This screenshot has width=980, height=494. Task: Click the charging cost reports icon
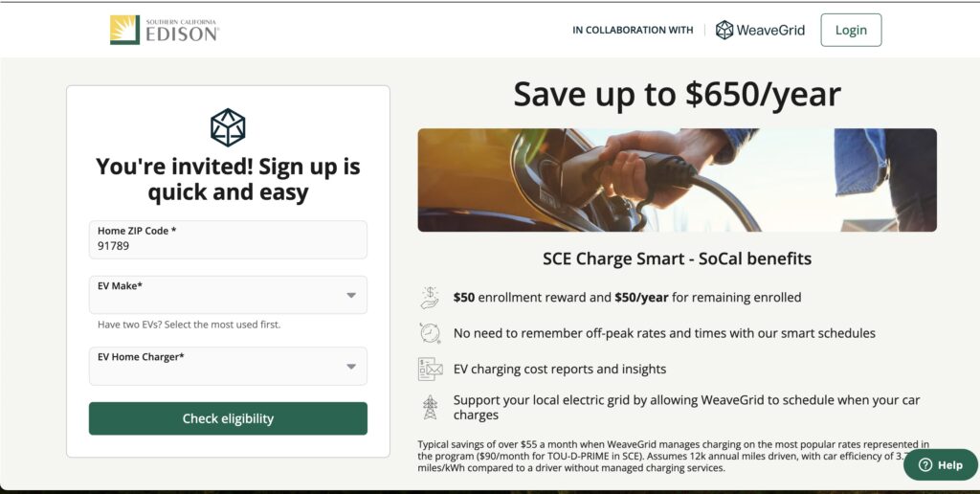pos(430,369)
